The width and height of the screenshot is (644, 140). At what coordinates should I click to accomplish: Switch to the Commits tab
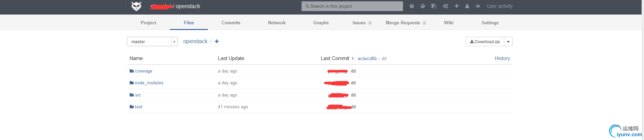(231, 23)
